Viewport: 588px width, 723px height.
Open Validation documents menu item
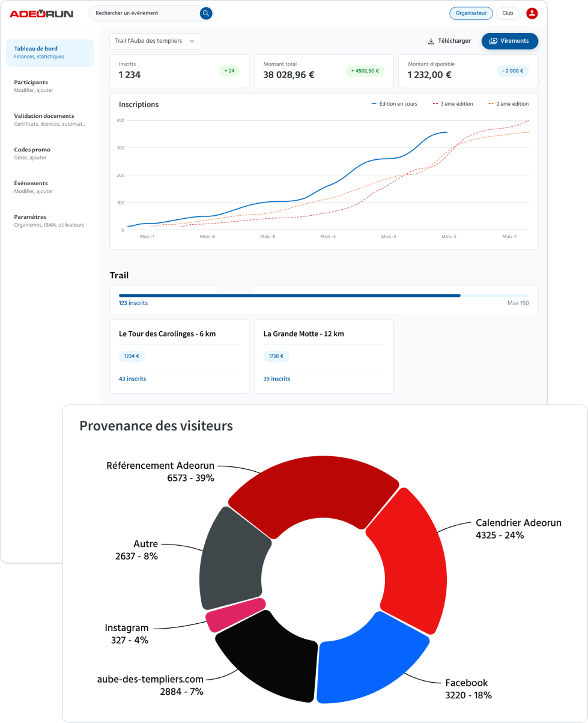point(44,120)
